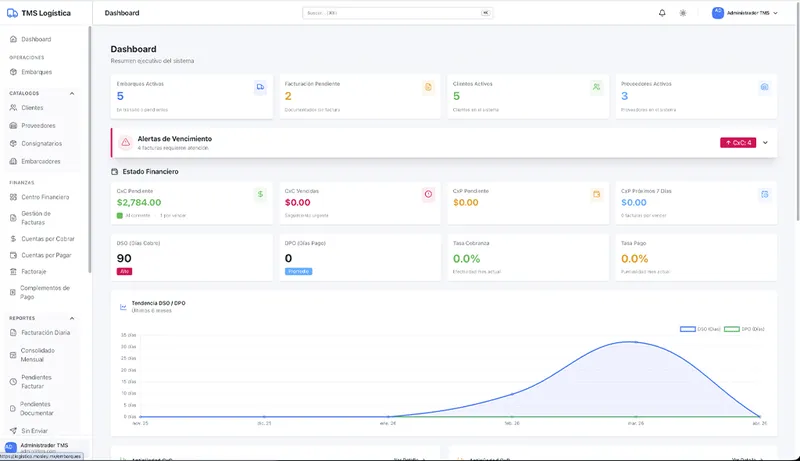The image size is (800, 461).
Task: Go to Cuentas por Cobrar menu item
Action: tap(46, 239)
